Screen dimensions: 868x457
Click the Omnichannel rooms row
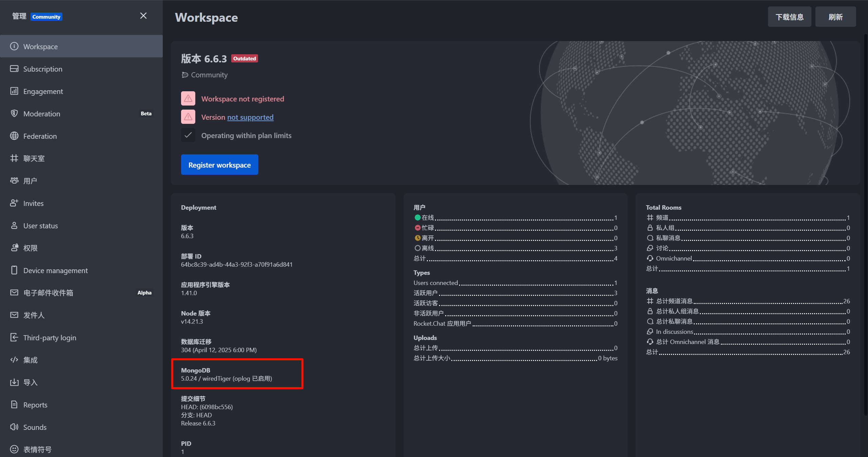pos(748,258)
